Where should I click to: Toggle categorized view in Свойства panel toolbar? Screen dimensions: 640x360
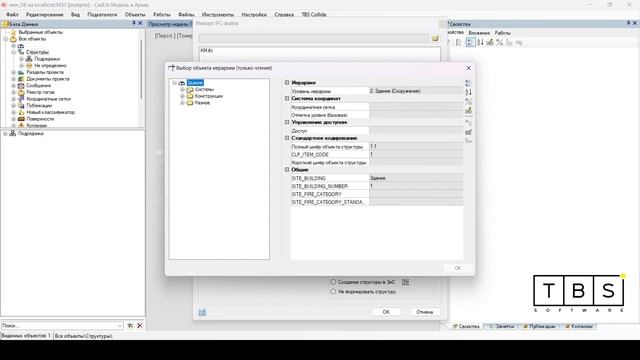click(470, 42)
